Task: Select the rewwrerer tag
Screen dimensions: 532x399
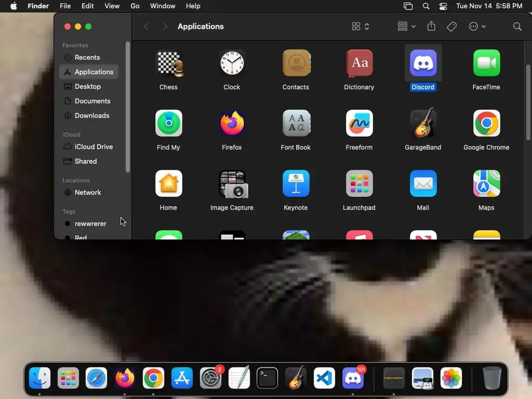Action: click(89, 223)
